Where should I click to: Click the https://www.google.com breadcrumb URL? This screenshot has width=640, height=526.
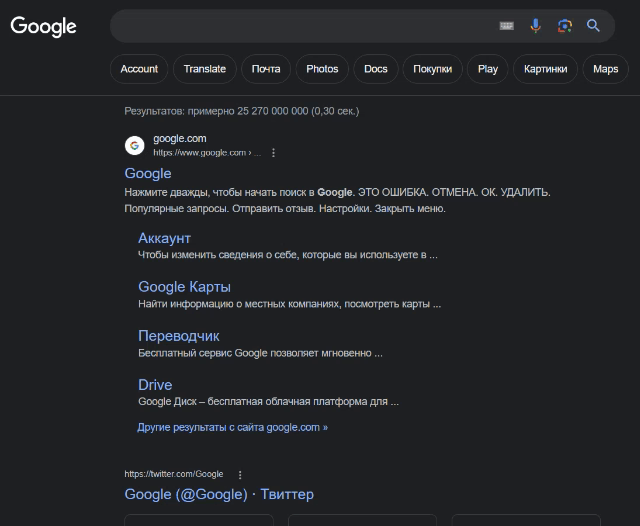point(207,153)
